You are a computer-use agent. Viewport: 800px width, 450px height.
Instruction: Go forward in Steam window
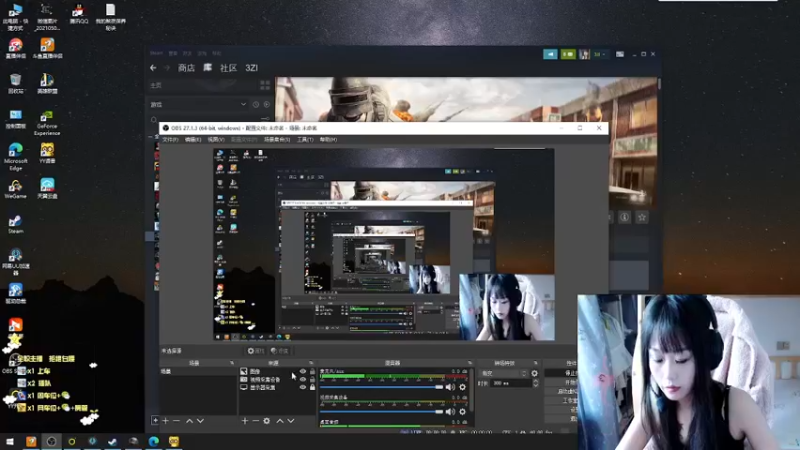click(166, 68)
